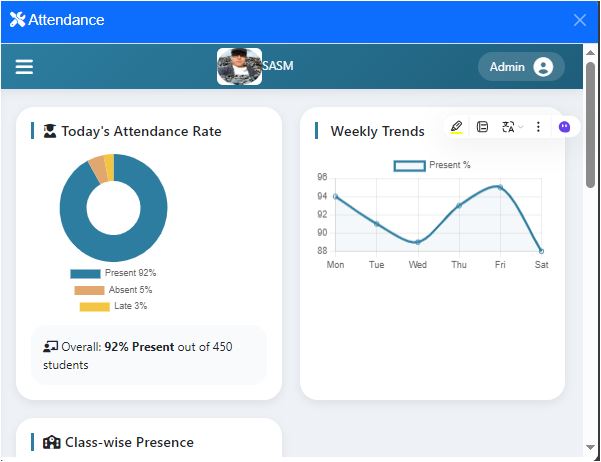Open the three-dot more options menu
This screenshot has height=462, width=601.
[538, 127]
